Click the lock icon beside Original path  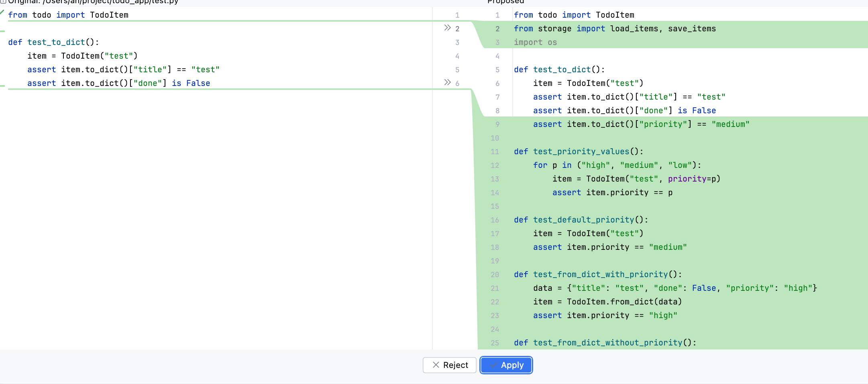coord(3,2)
